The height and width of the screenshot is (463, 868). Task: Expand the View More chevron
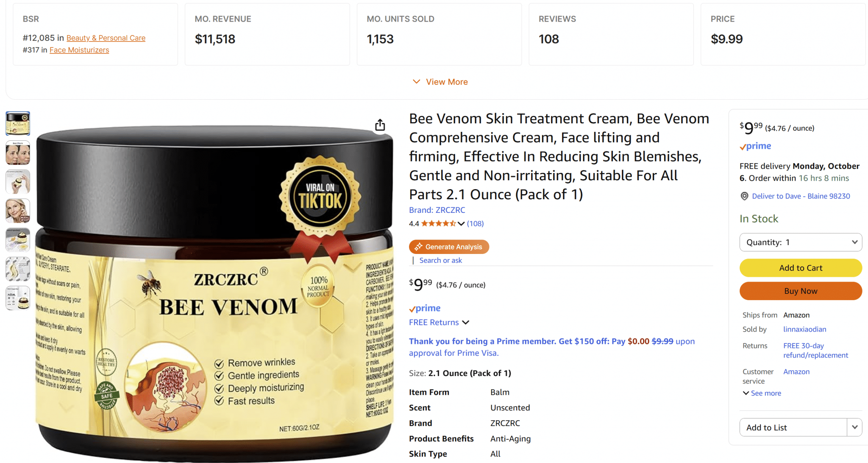point(417,81)
